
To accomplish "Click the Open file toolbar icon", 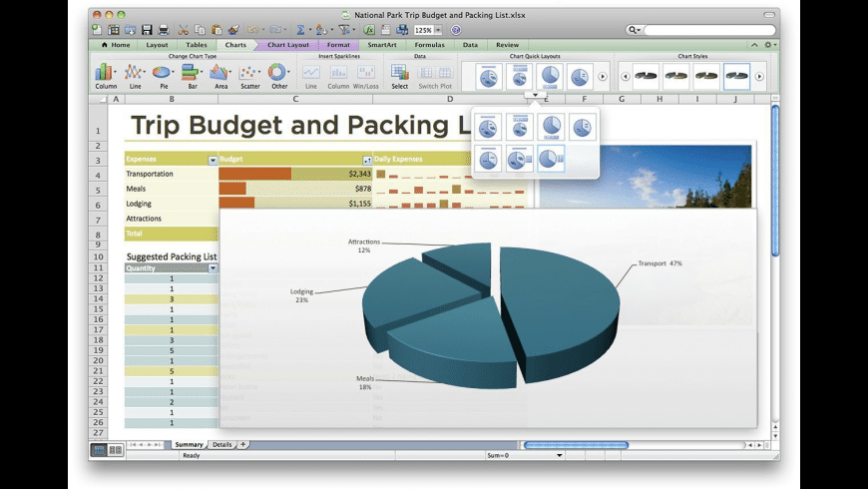I will (130, 30).
